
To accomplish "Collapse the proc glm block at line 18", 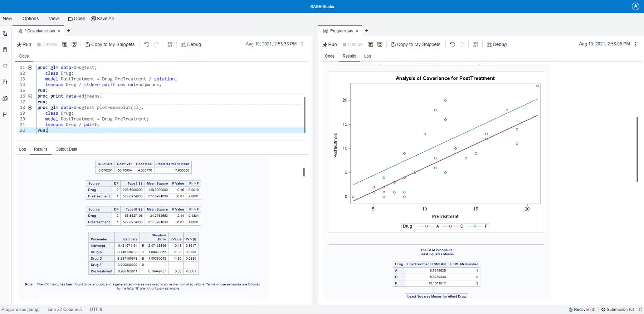I will coord(30,108).
